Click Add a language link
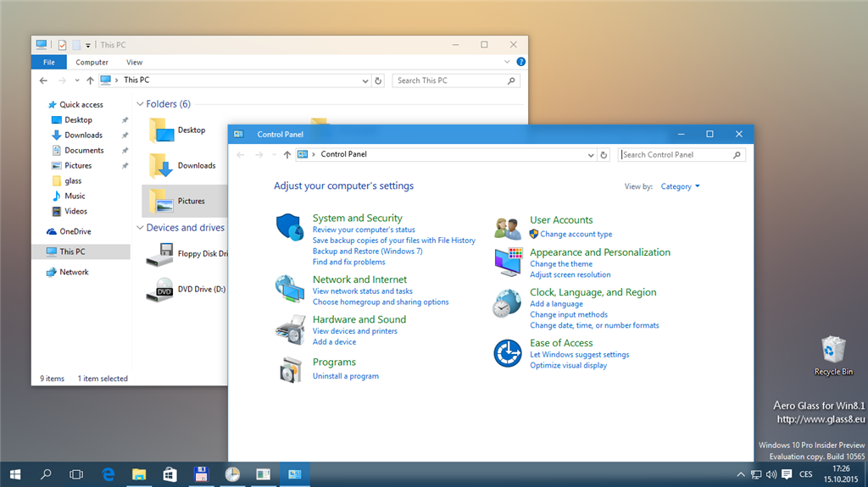Screen dimensions: 868x487 click(x=556, y=304)
